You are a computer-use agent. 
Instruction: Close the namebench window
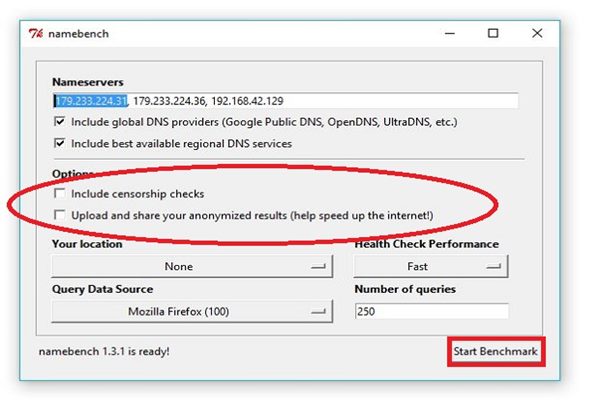(x=537, y=34)
